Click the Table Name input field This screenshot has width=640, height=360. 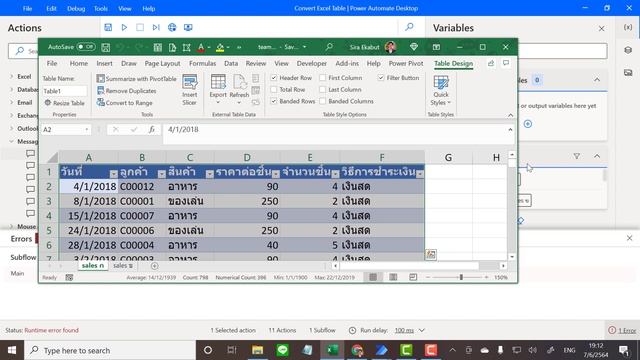64,91
